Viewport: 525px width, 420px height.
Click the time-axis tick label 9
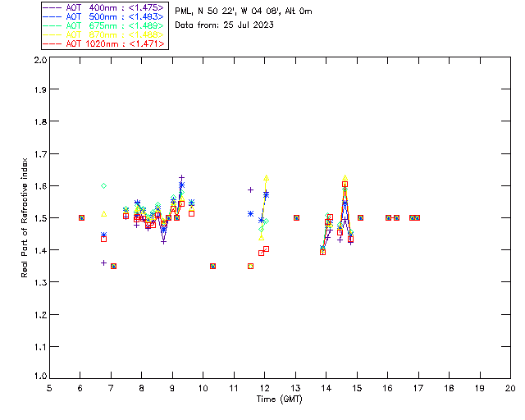(x=172, y=388)
